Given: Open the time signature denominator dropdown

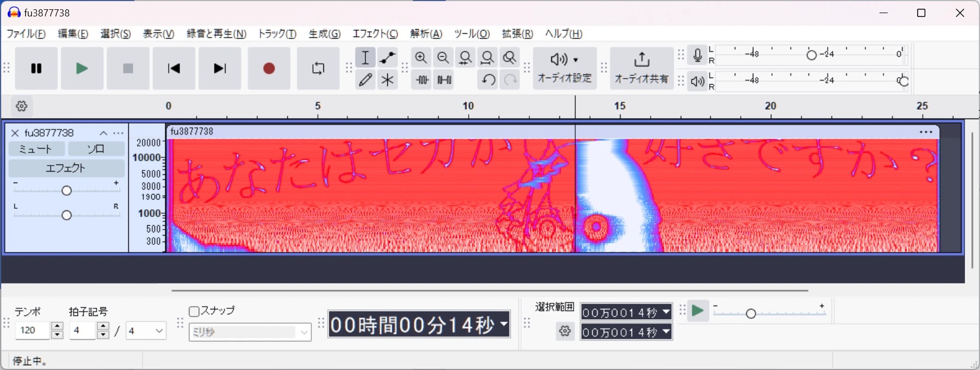Looking at the screenshot, I should pos(146,331).
